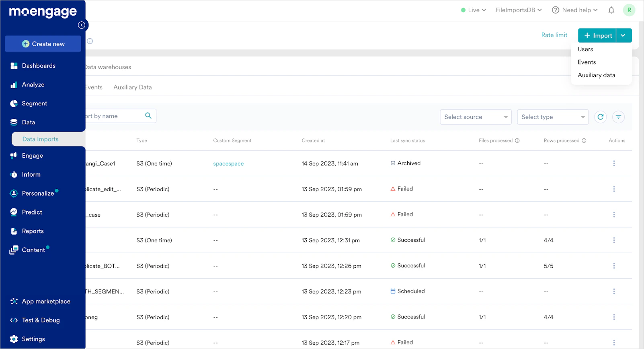Open the FileImportsDB workspace dropdown
This screenshot has width=644, height=349.
(519, 10)
